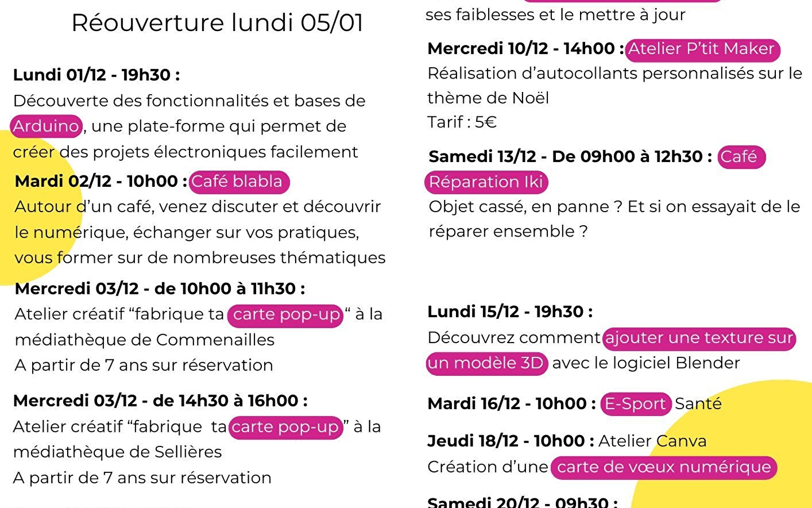Click the Réouverture lundi 05/01 title
Viewport: 812px width, 508px height.
click(x=217, y=23)
